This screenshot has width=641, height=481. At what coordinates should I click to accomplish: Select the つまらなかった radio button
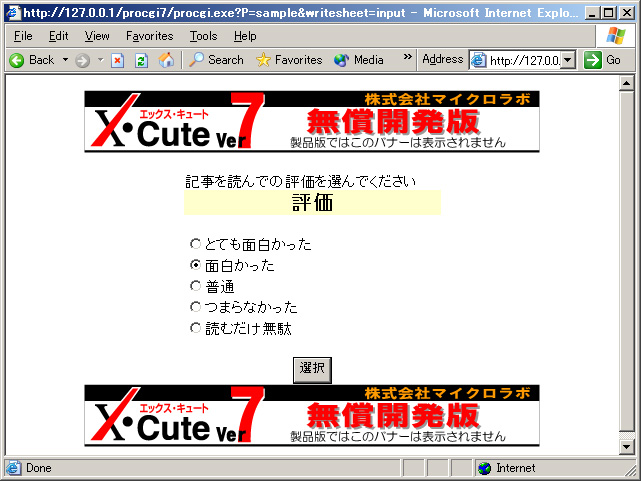[195, 306]
